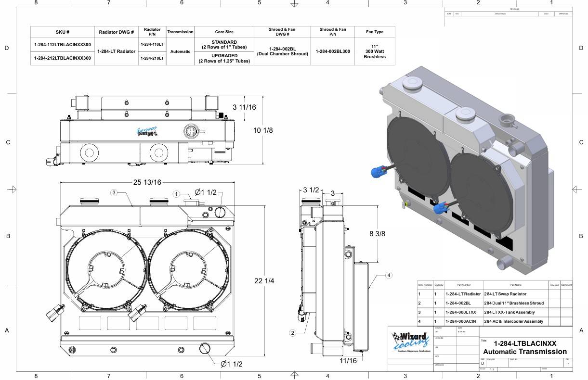Click '1-284-002BL (Dual Chamber Shroud)' cell
The image size is (588, 380).
(282, 51)
